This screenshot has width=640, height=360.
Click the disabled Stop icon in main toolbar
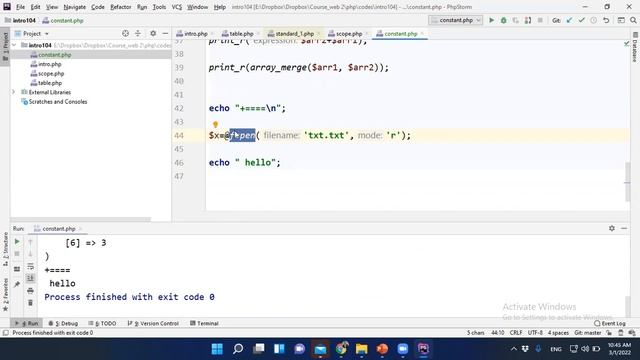[540, 20]
